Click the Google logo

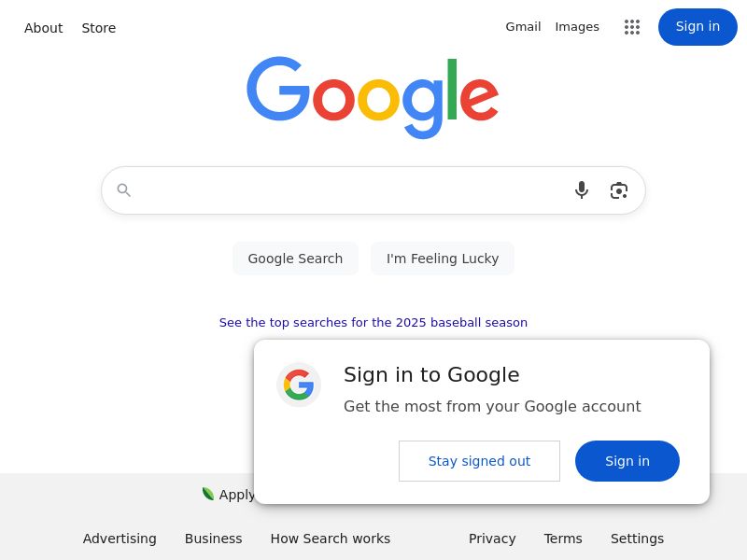tap(373, 97)
